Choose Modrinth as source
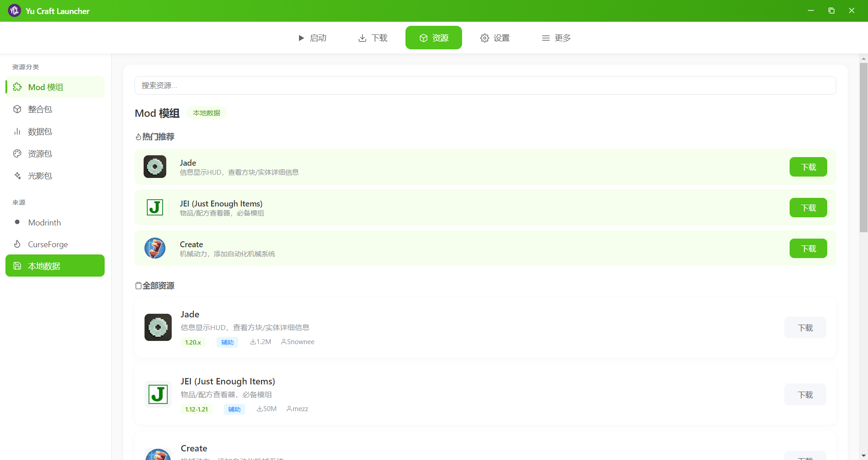The image size is (868, 460). (x=55, y=222)
